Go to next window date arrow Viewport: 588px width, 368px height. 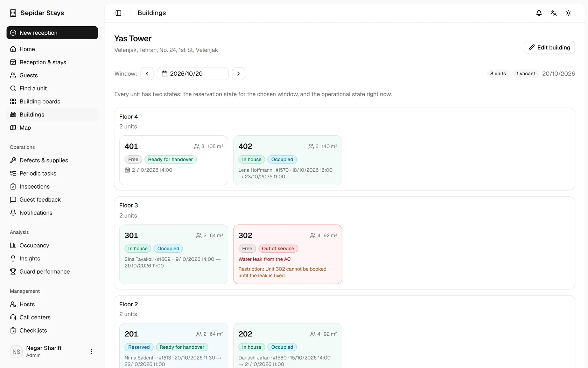coord(238,74)
